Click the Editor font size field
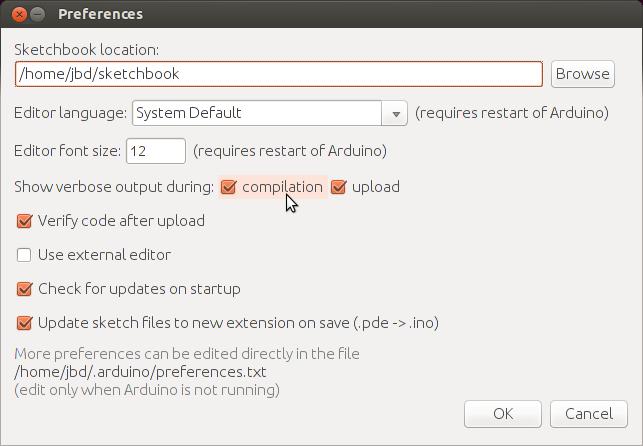 (155, 151)
